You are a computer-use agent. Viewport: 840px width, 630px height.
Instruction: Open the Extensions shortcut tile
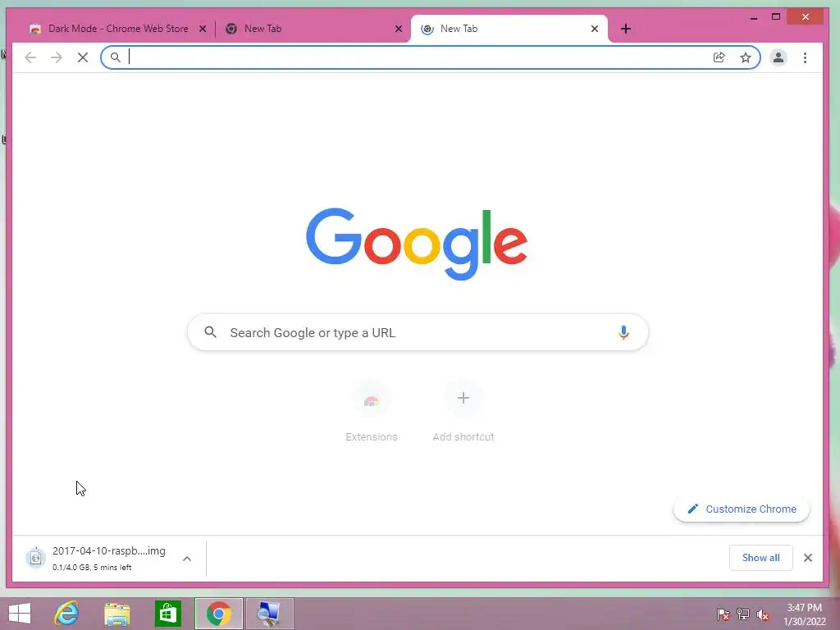(372, 413)
